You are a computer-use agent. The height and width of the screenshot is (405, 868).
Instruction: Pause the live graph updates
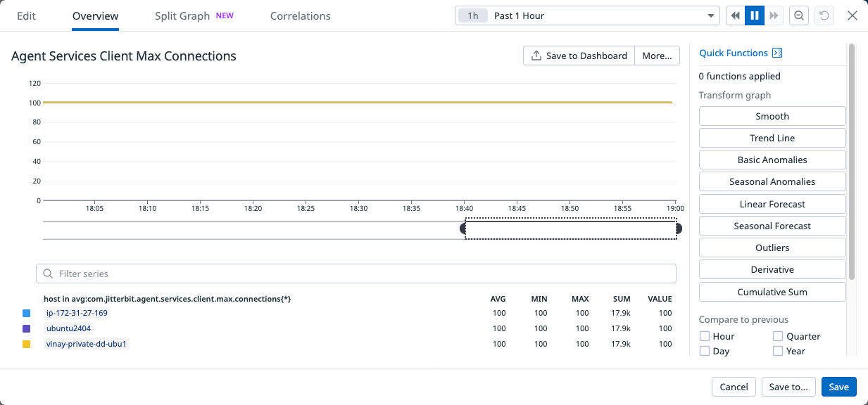click(754, 15)
